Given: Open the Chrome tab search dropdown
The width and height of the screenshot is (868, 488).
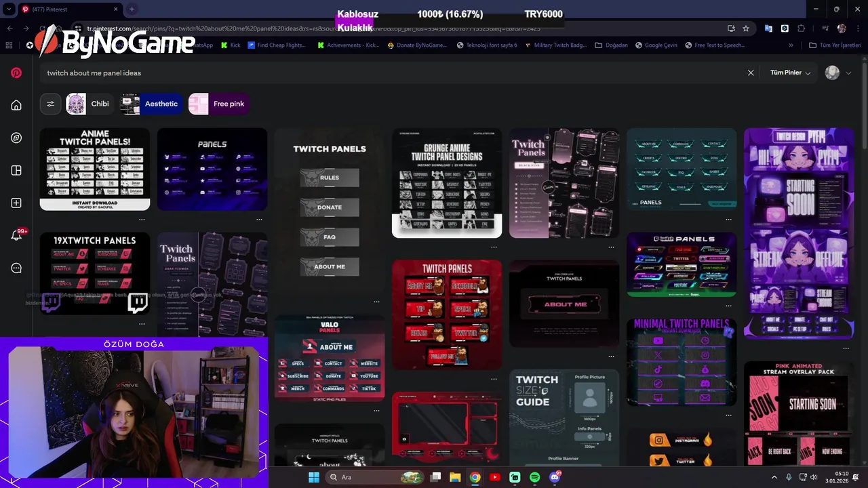Looking at the screenshot, I should point(9,9).
